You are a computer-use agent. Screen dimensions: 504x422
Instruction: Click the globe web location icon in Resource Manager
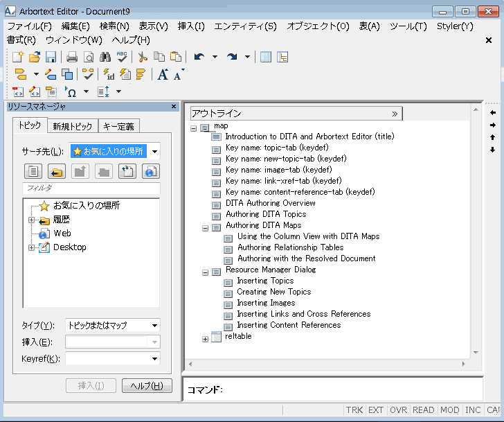151,171
